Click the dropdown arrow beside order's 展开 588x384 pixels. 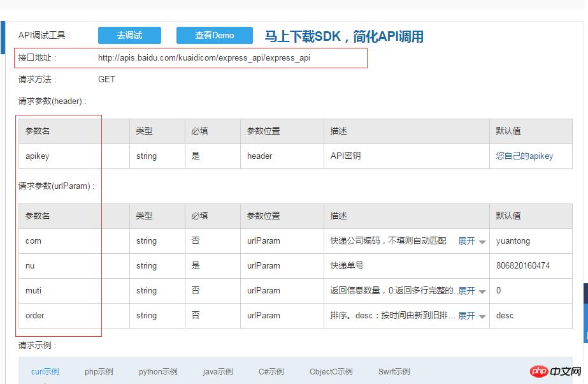[482, 316]
